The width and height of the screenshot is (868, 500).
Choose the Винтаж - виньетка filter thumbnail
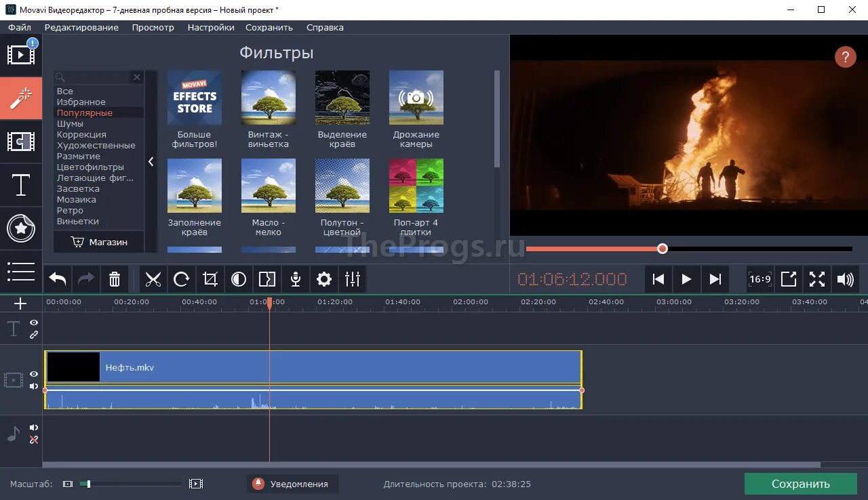tap(268, 98)
